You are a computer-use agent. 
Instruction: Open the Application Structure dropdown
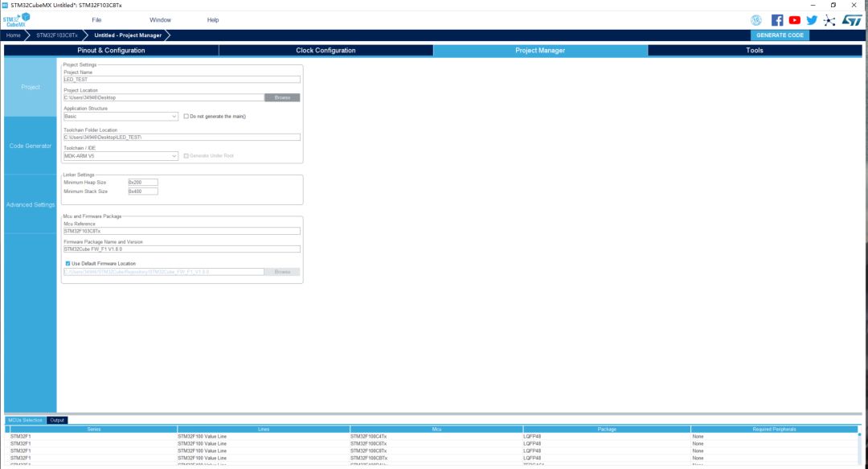(121, 117)
